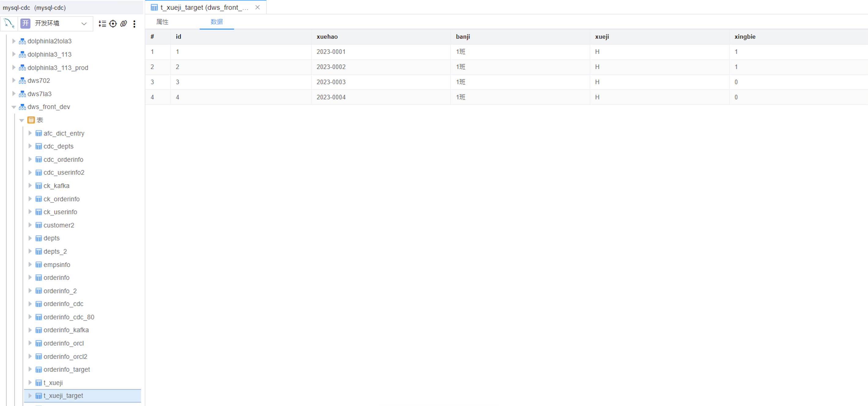Switch to the 属性 tab
868x406 pixels.
[162, 22]
